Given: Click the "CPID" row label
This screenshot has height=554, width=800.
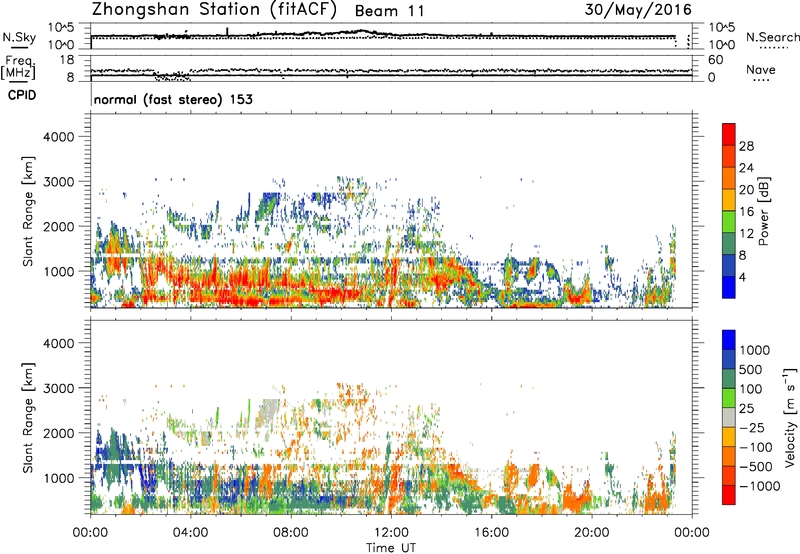Looking at the screenshot, I should [x=22, y=95].
